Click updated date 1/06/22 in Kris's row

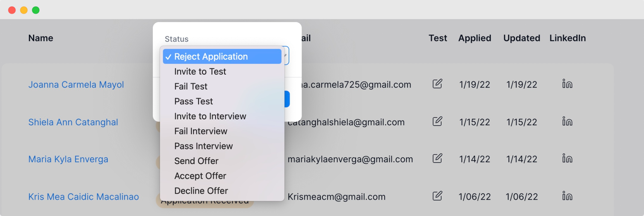(x=522, y=197)
